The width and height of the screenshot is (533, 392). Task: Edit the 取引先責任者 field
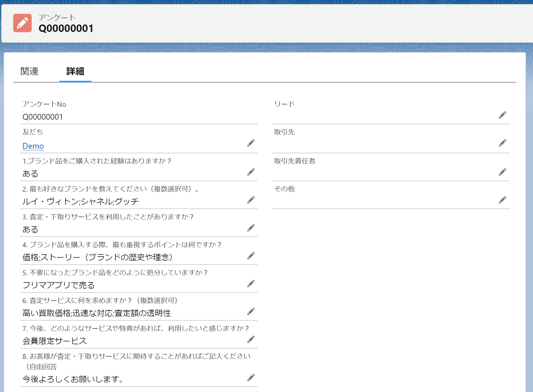(502, 172)
